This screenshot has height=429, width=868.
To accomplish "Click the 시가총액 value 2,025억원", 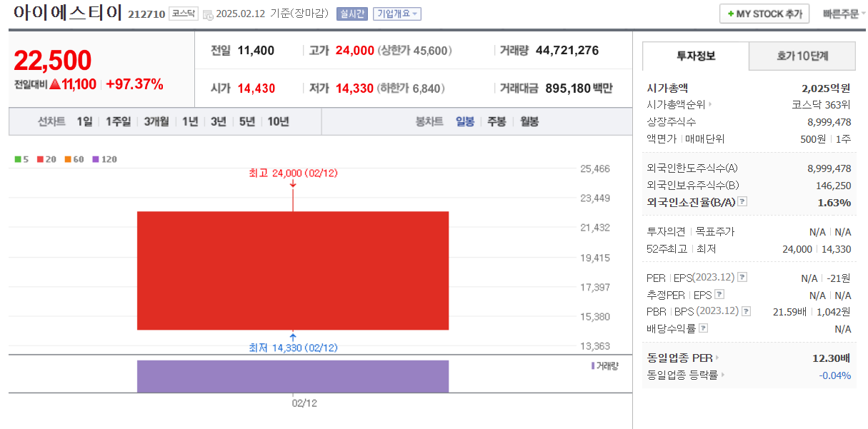I will click(827, 89).
